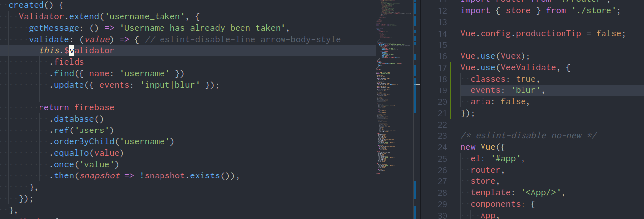Image resolution: width=644 pixels, height=219 pixels.
Task: Click the './store' string
Action: tap(593, 11)
